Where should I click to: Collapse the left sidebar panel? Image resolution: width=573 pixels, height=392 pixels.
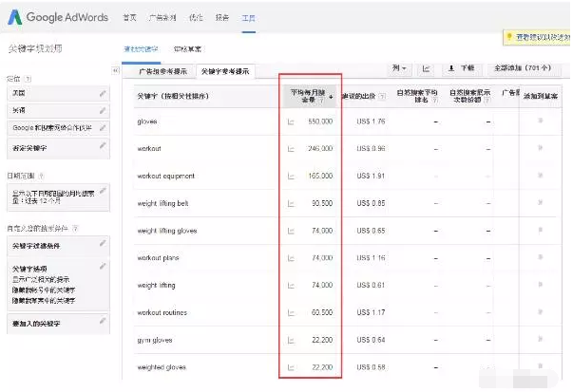click(x=116, y=70)
